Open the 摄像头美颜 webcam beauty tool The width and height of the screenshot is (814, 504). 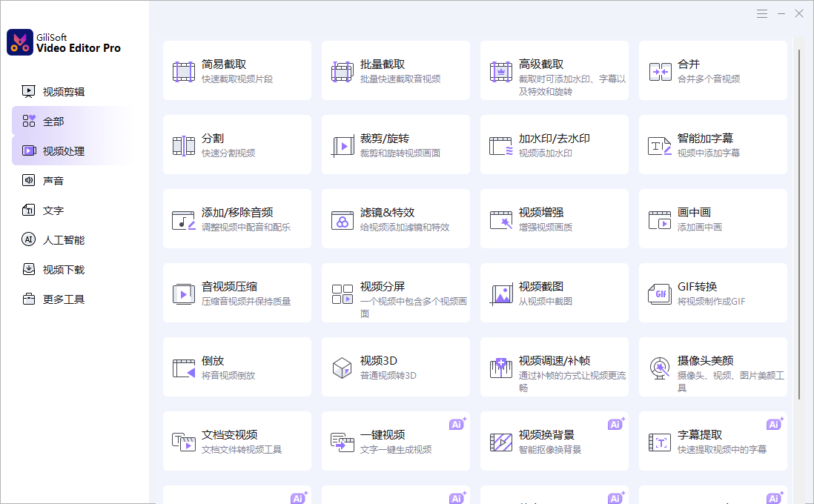point(712,366)
